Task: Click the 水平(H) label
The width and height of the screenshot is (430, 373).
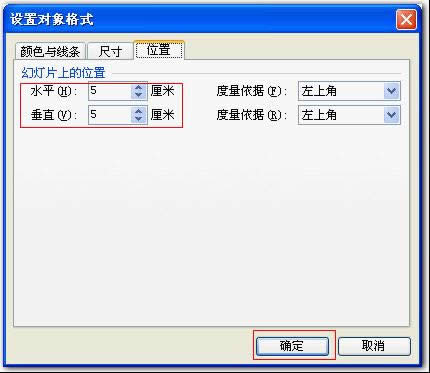Action: 53,91
